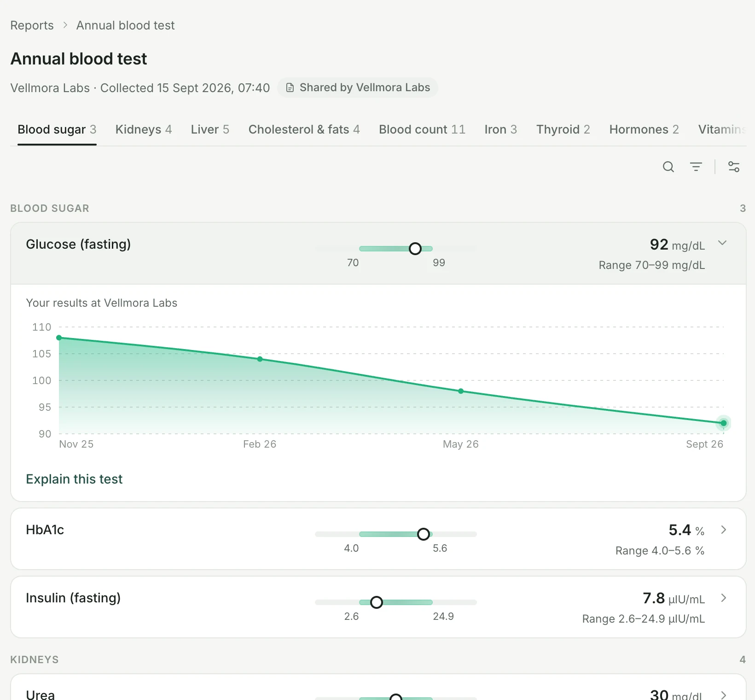Open the Cholesterol & fats tab
This screenshot has height=700, width=755.
pos(304,129)
